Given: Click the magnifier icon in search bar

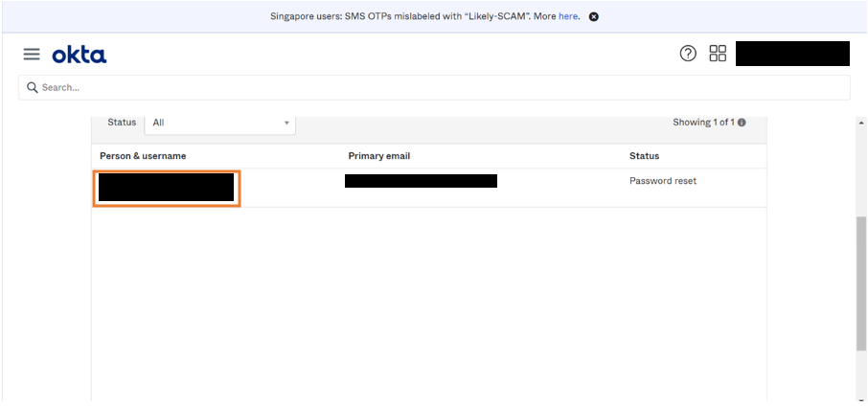Looking at the screenshot, I should (32, 87).
